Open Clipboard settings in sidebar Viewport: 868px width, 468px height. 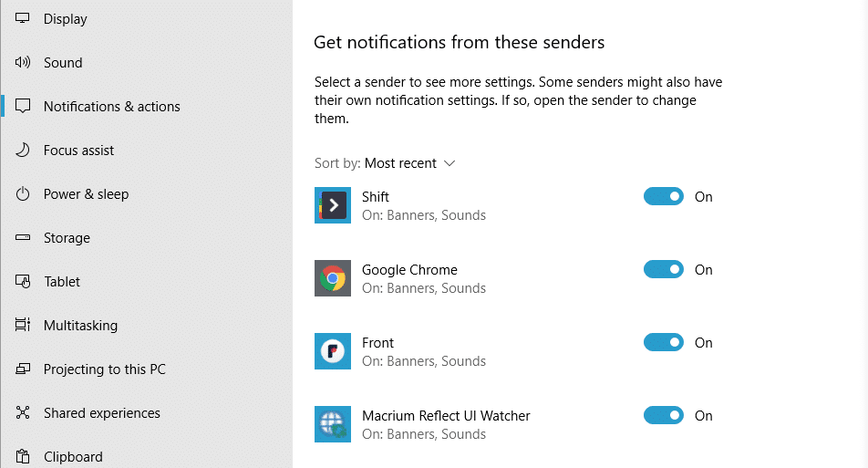point(73,456)
